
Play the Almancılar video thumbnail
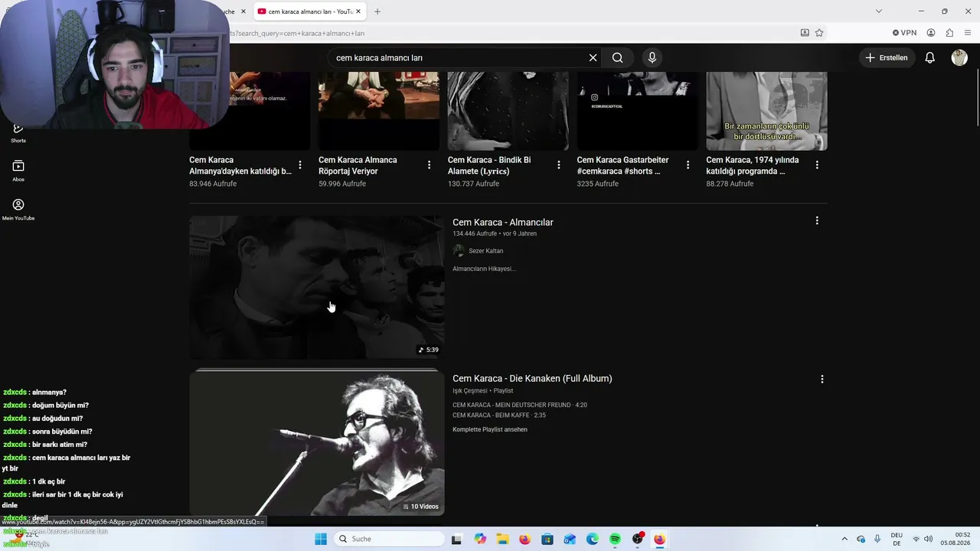[x=316, y=287]
